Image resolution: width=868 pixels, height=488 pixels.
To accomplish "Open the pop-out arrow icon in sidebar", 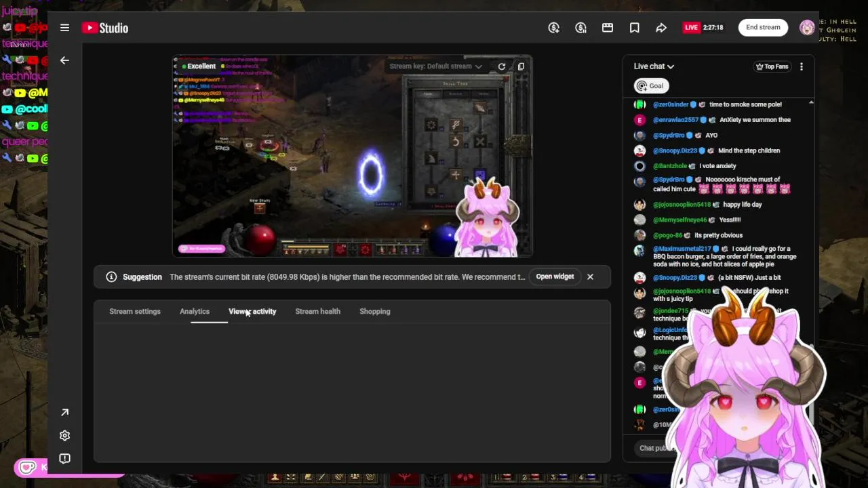I will point(64,412).
